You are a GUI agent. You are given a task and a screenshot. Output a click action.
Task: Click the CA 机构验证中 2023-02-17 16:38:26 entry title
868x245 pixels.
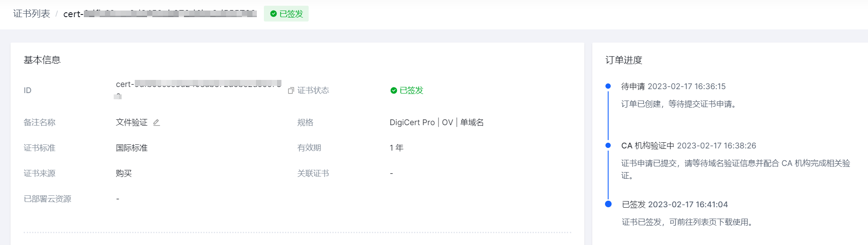[688, 146]
